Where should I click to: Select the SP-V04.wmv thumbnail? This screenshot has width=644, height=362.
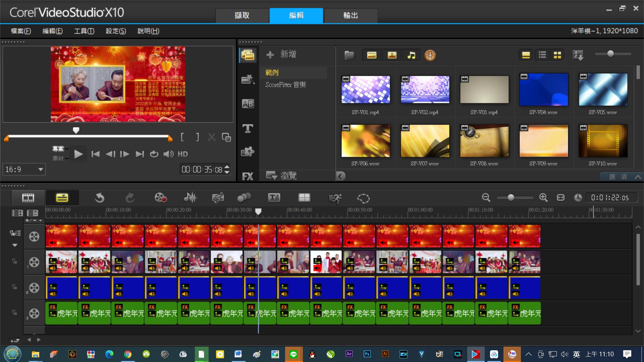click(544, 89)
